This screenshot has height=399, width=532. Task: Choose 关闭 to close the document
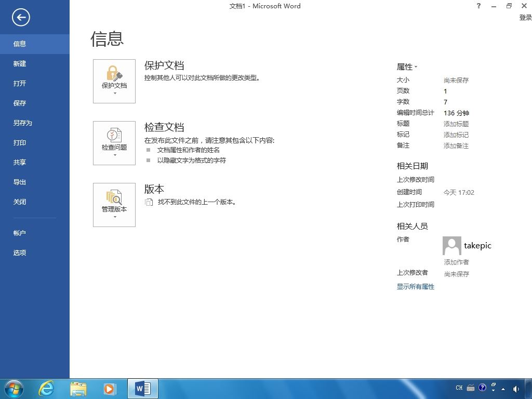(35, 202)
